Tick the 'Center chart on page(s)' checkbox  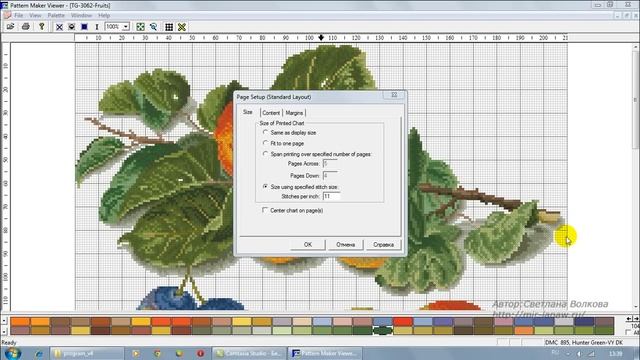(x=264, y=210)
